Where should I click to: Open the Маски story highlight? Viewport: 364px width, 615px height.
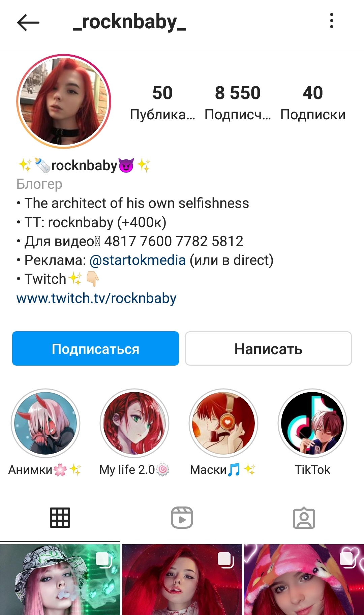click(223, 423)
